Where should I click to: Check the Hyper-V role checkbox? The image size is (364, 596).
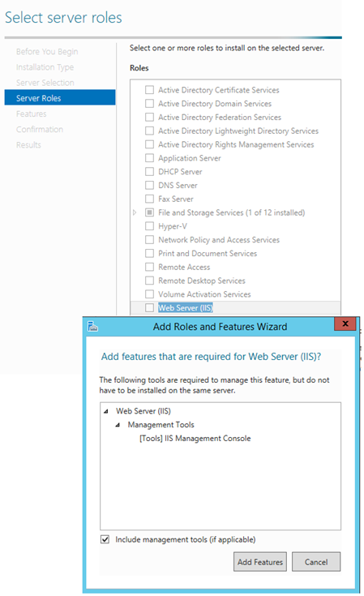point(150,226)
